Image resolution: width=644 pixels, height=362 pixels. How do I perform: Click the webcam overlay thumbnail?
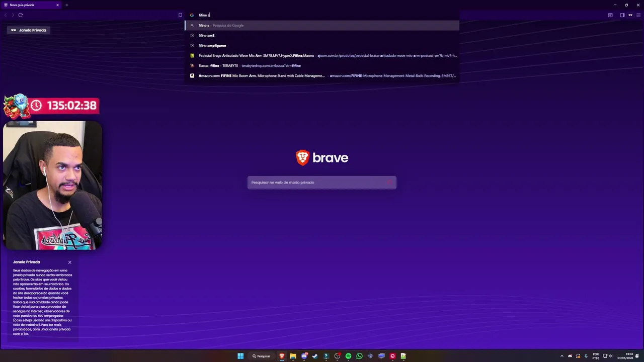coord(52,185)
